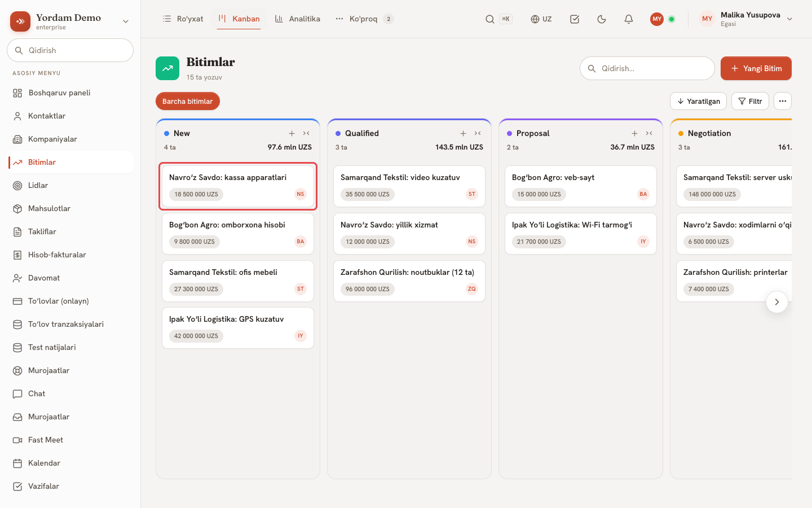Open Yaratilgan sort dropdown
Viewport: 812px width, 508px height.
coord(698,101)
